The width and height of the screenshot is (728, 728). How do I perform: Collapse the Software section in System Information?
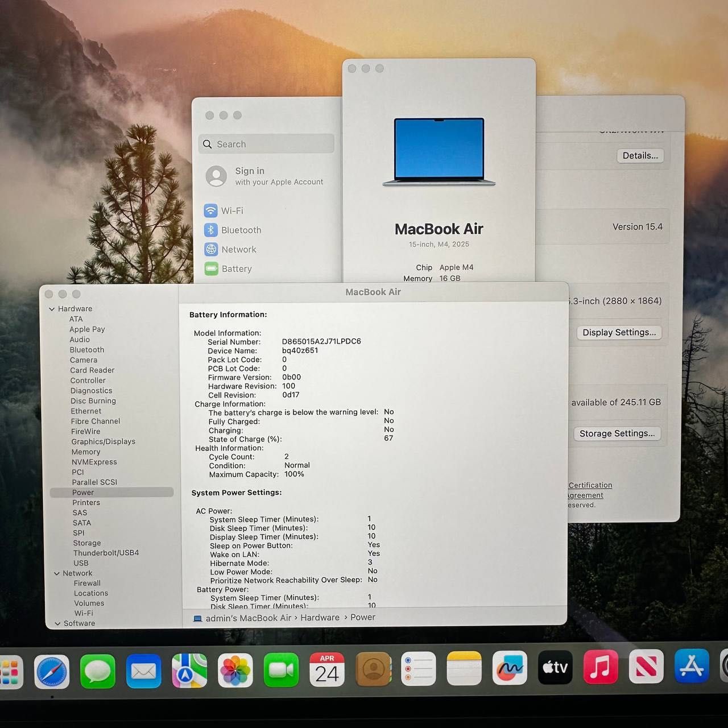(57, 623)
